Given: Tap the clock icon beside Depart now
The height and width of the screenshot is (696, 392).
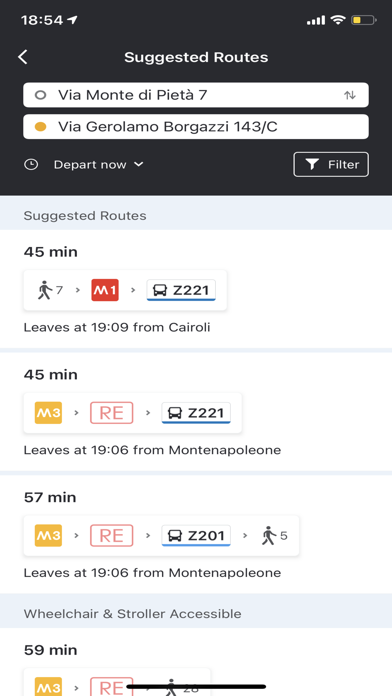Looking at the screenshot, I should tap(31, 165).
